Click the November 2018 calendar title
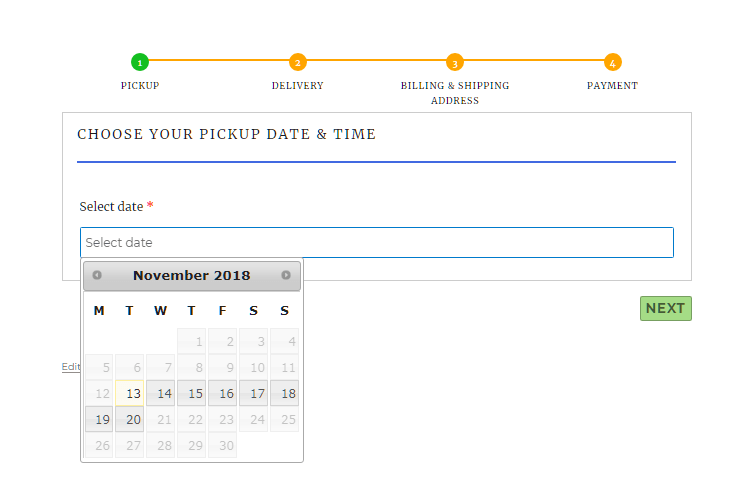Image resolution: width=729 pixels, height=485 pixels. point(191,275)
